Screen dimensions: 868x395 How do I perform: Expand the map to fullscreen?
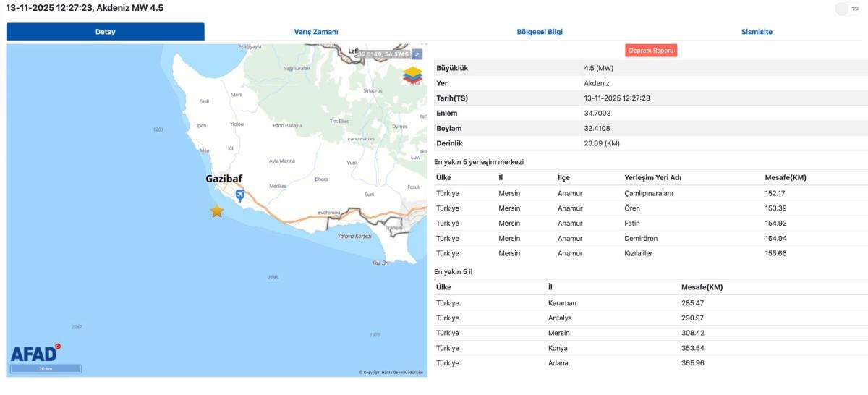(417, 54)
